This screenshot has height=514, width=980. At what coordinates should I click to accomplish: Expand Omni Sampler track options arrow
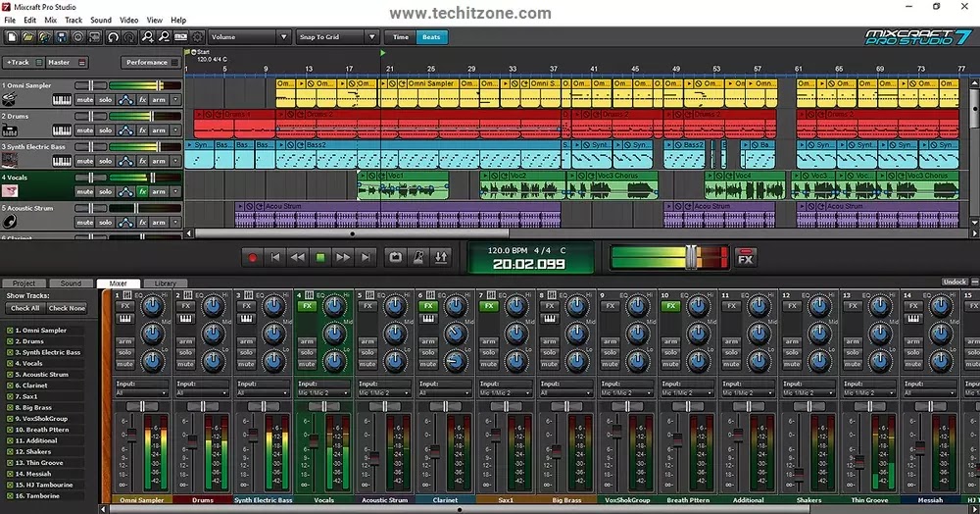[x=175, y=99]
